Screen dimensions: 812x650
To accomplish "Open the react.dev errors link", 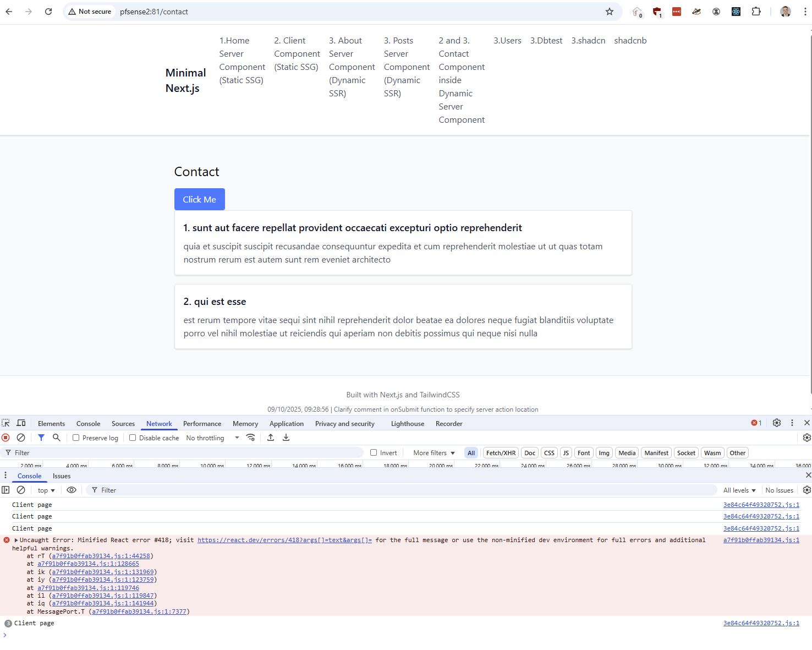I will coord(284,540).
